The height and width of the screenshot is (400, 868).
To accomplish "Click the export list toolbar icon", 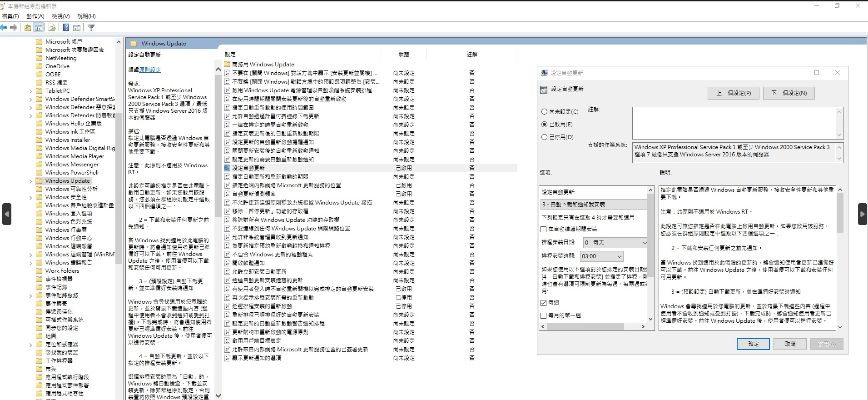I will point(52,28).
